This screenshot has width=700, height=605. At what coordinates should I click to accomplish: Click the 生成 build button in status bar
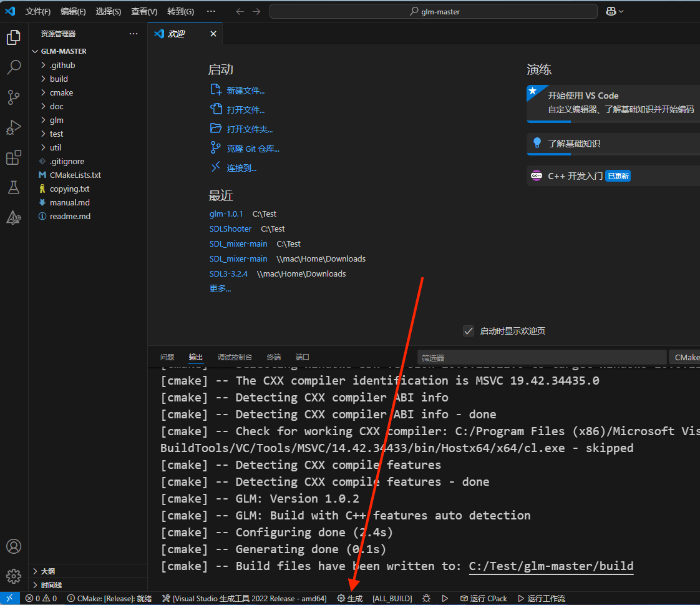pos(350,598)
